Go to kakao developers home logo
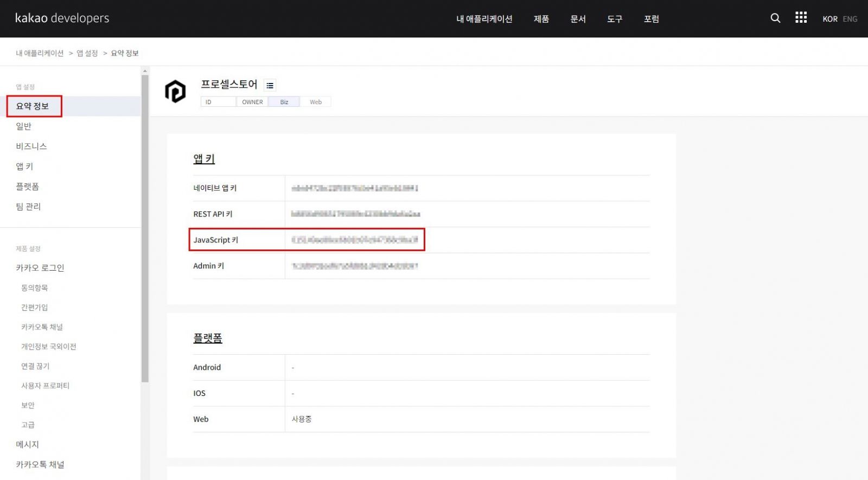This screenshot has height=480, width=868. (x=62, y=18)
